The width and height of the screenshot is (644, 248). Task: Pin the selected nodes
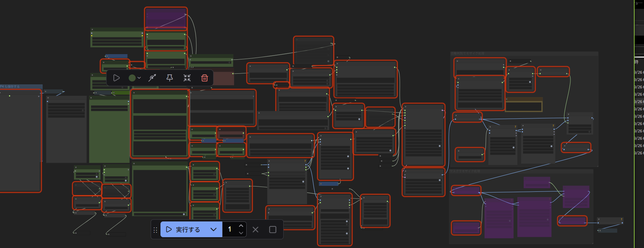(x=170, y=78)
